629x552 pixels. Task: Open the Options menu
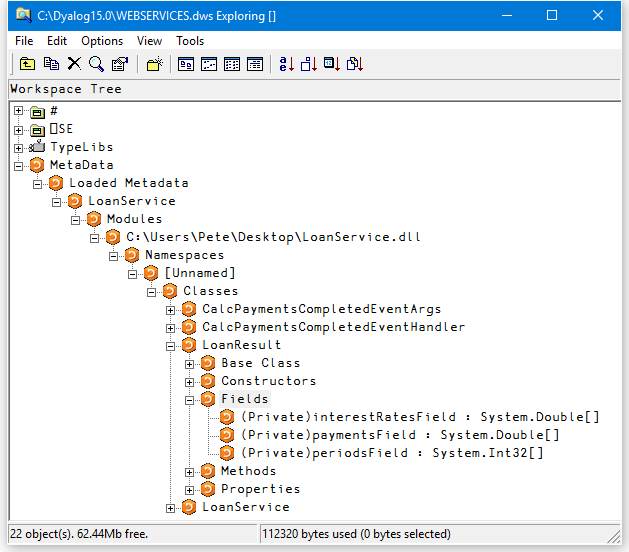point(102,41)
